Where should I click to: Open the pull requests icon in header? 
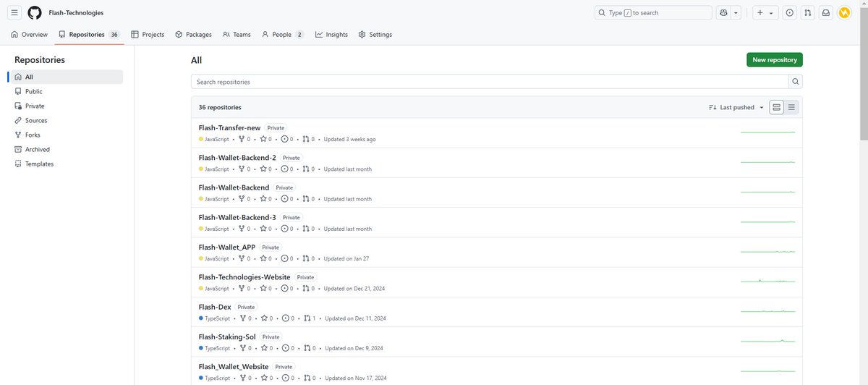[808, 12]
